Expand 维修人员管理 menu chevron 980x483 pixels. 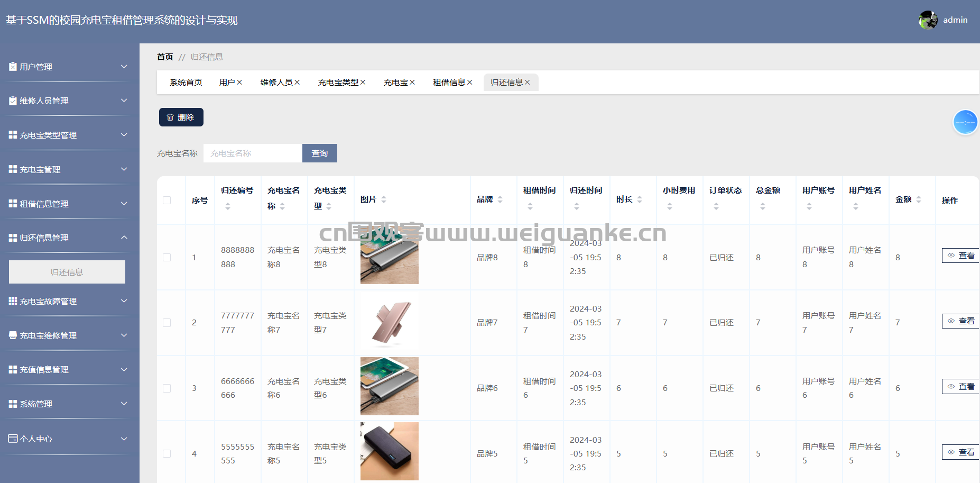(x=124, y=101)
